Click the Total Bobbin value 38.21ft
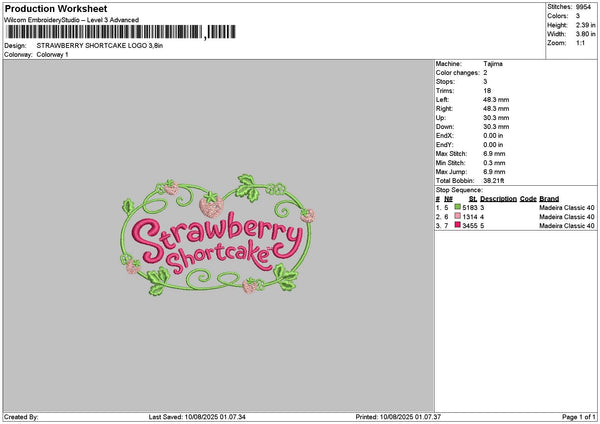 494,181
